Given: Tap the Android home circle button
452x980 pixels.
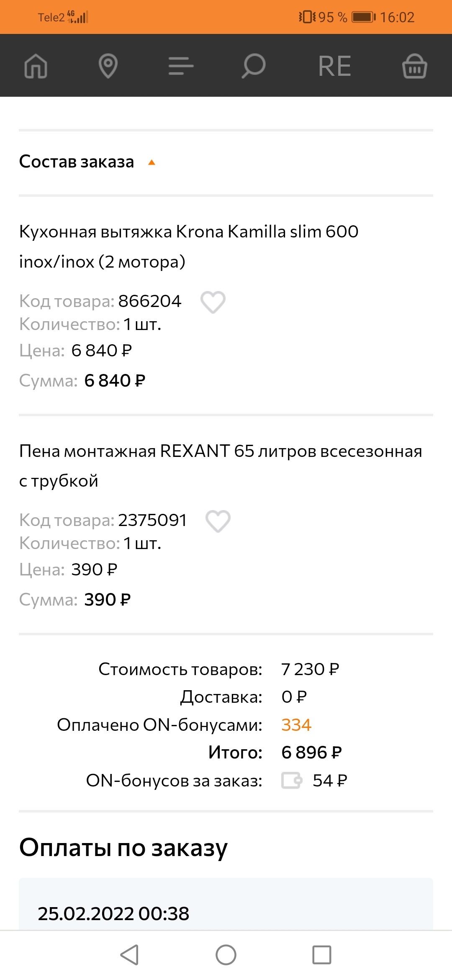Looking at the screenshot, I should point(226,955).
